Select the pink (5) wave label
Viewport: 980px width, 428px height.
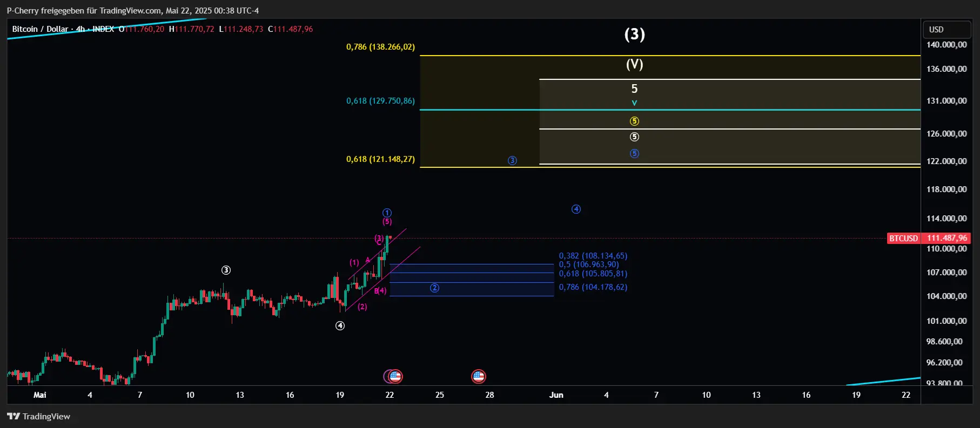click(387, 221)
